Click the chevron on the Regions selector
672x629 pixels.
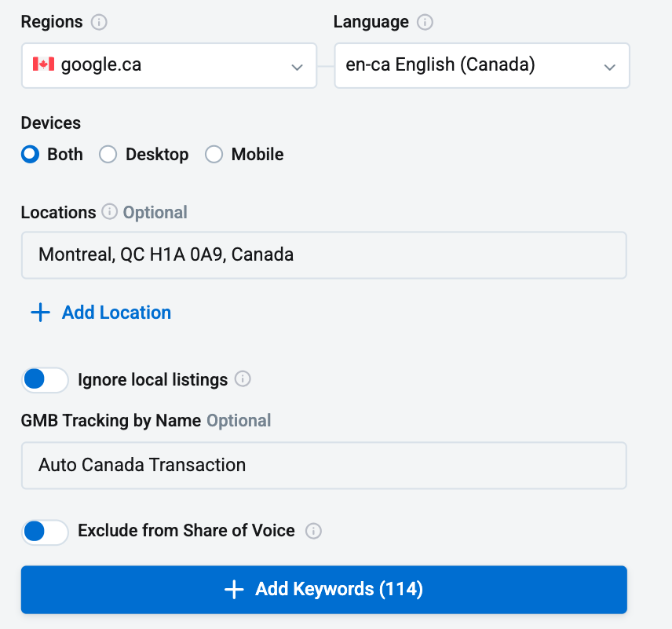click(298, 67)
